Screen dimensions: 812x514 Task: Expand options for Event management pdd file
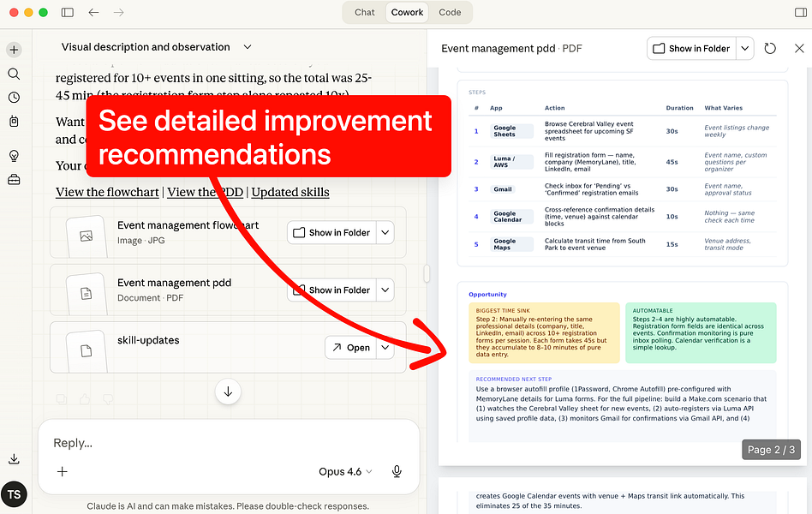coord(385,290)
